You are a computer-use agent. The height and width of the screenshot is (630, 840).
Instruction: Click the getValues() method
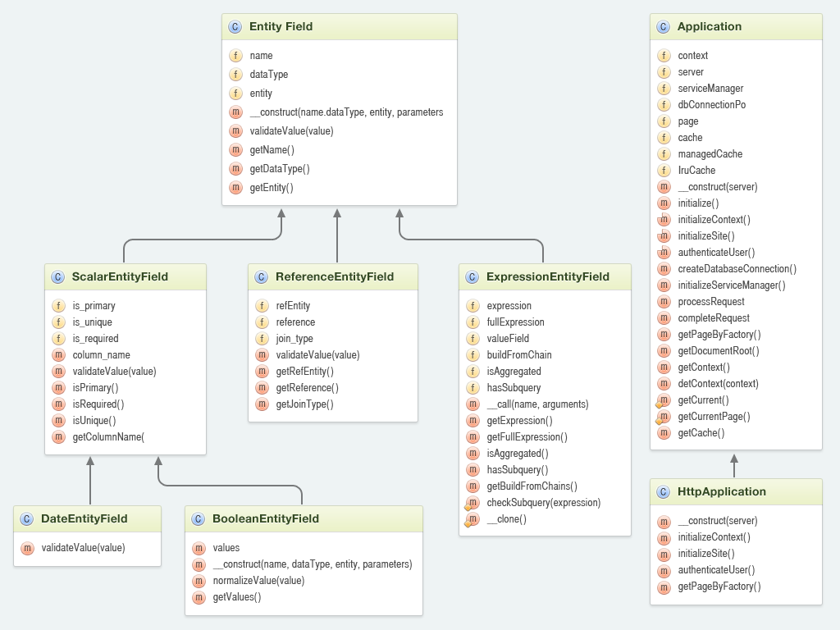[237, 597]
